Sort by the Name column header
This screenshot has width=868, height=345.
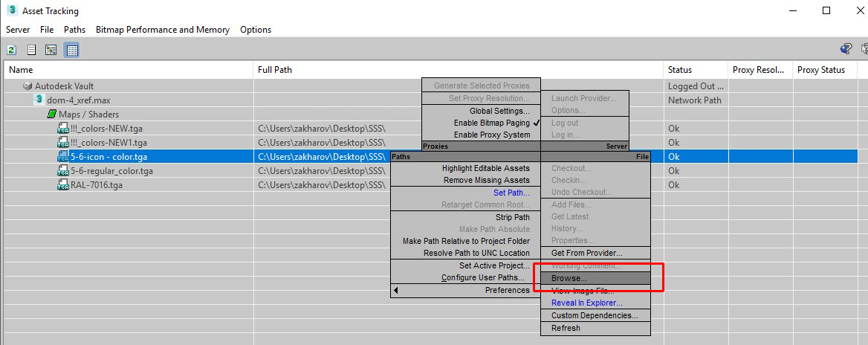(129, 70)
